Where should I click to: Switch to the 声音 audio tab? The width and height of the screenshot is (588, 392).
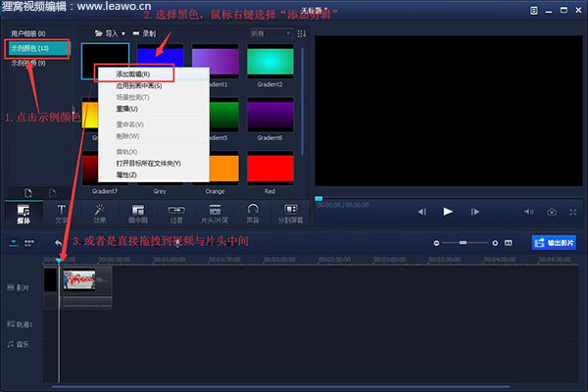coord(253,215)
